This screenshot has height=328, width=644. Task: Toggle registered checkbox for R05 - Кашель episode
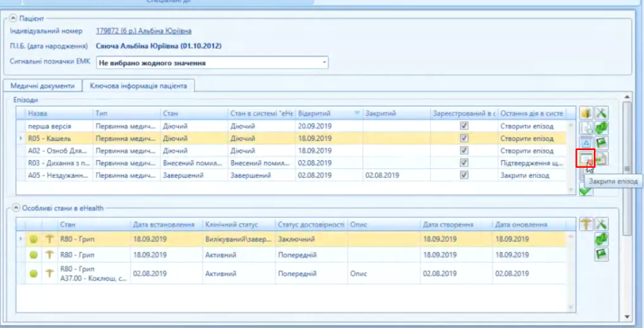464,138
